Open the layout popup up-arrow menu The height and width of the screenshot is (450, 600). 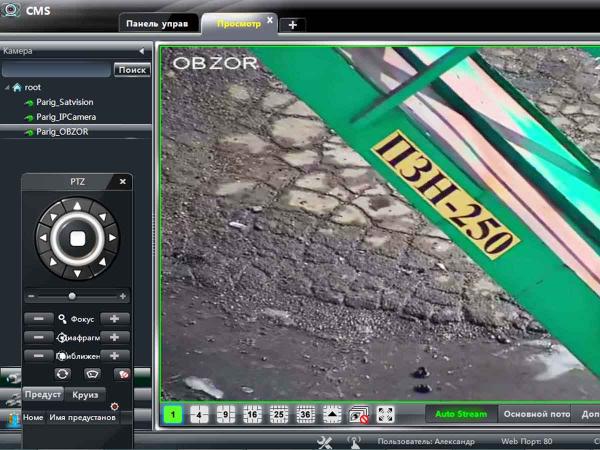pos(332,414)
